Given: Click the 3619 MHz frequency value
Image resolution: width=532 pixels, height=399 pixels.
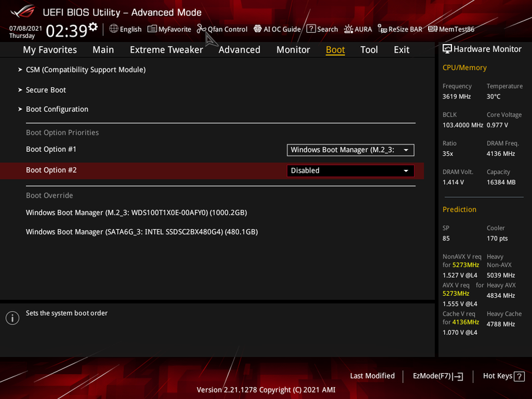Looking at the screenshot, I should 456,97.
